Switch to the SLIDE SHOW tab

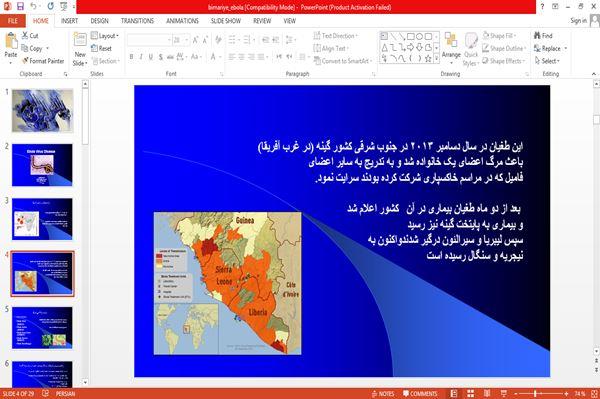[x=226, y=21]
